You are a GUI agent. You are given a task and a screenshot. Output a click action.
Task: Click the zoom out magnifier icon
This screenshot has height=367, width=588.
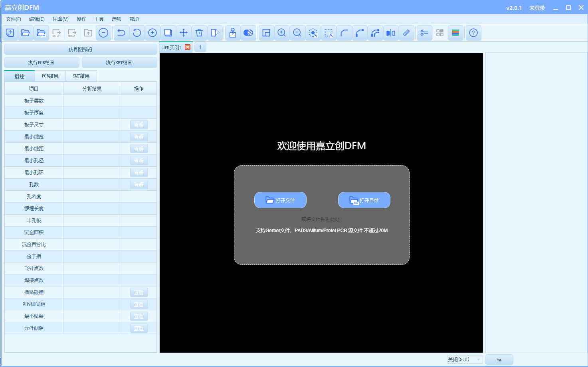coord(297,33)
